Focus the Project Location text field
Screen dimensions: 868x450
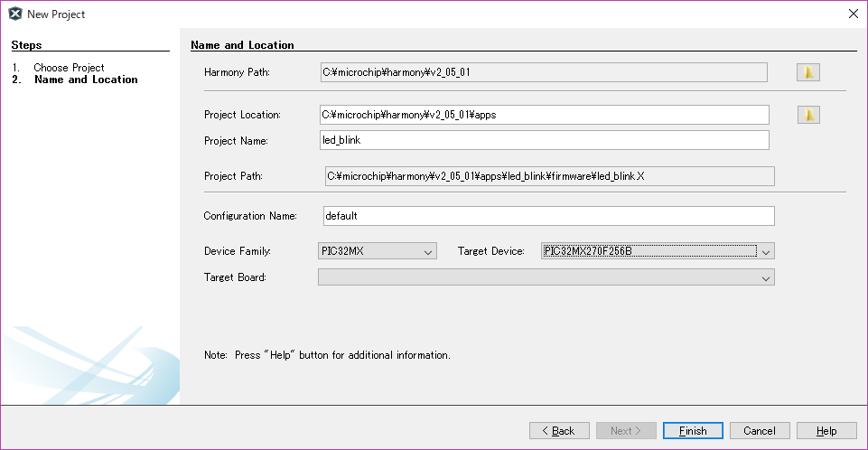(545, 115)
